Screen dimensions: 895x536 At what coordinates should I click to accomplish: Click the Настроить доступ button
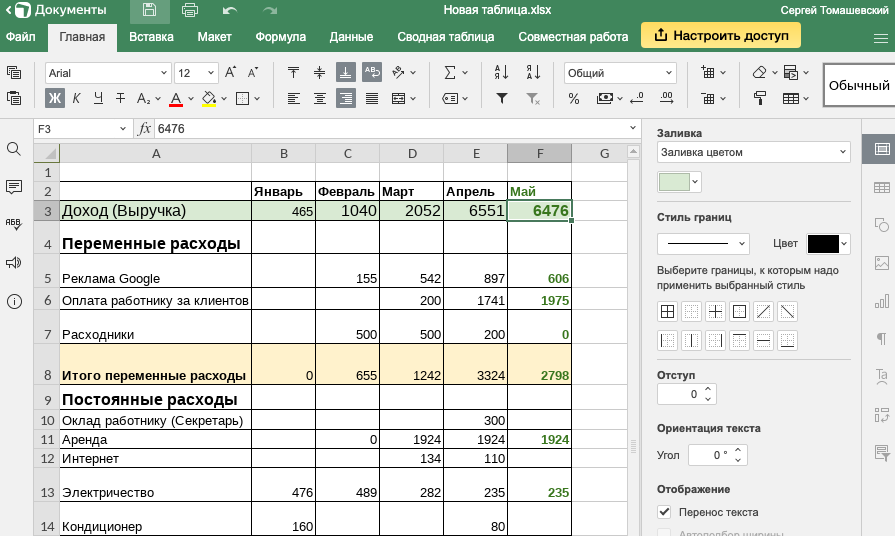721,35
